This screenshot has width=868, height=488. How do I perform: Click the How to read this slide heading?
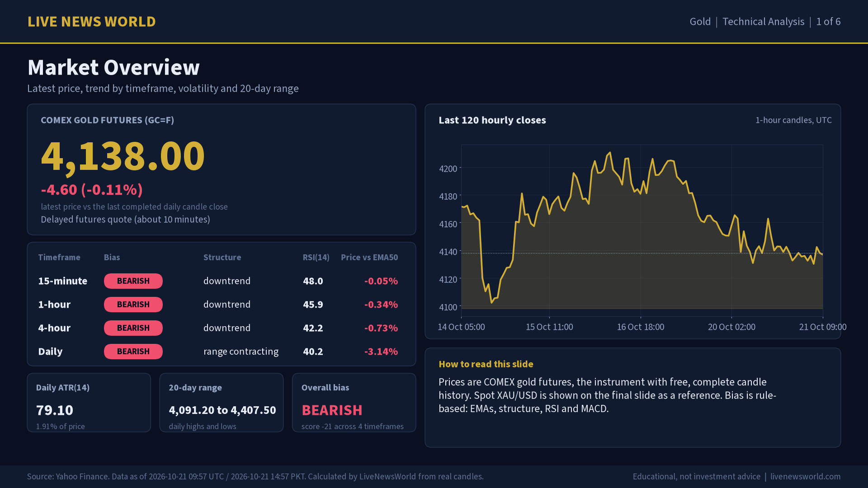pyautogui.click(x=486, y=364)
